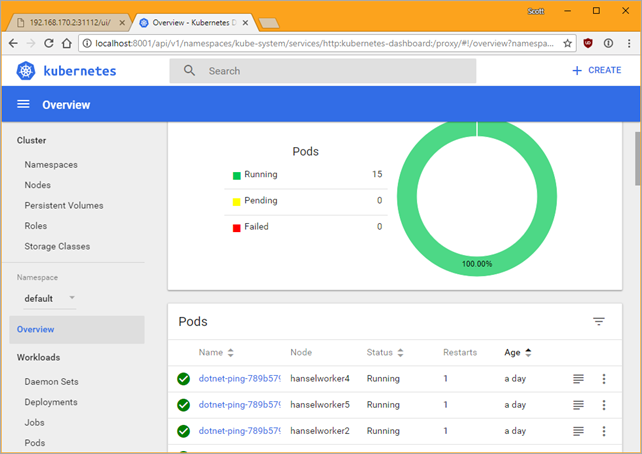Image resolution: width=642 pixels, height=454 pixels.
Task: Open the default namespace dropdown
Action: coord(50,298)
